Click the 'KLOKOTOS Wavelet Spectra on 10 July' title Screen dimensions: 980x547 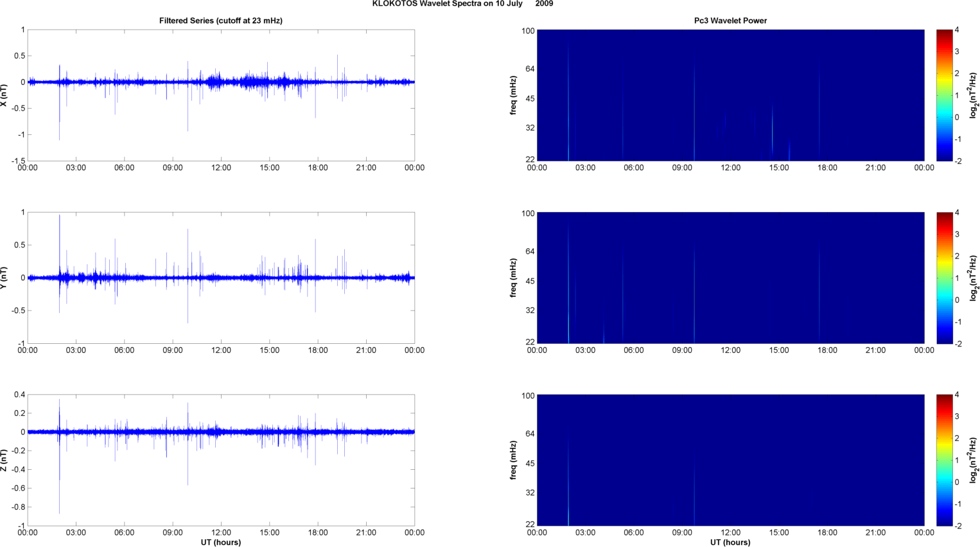coord(448,4)
